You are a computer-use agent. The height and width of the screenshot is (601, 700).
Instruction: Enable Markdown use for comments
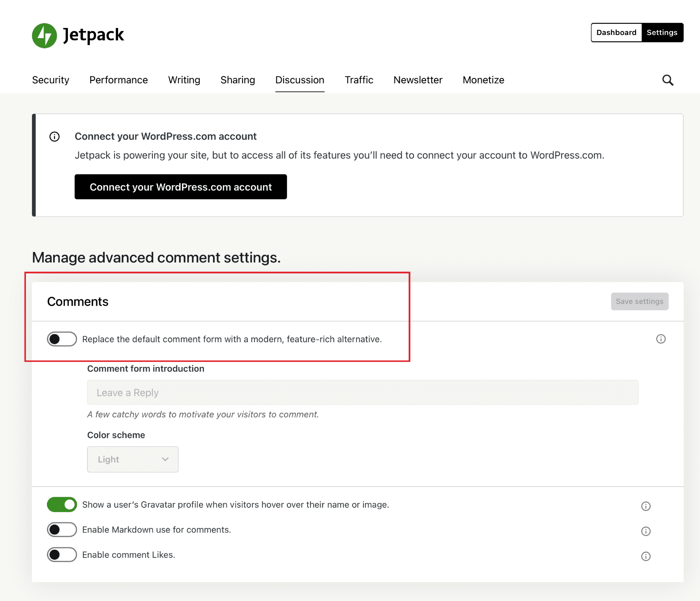(62, 529)
